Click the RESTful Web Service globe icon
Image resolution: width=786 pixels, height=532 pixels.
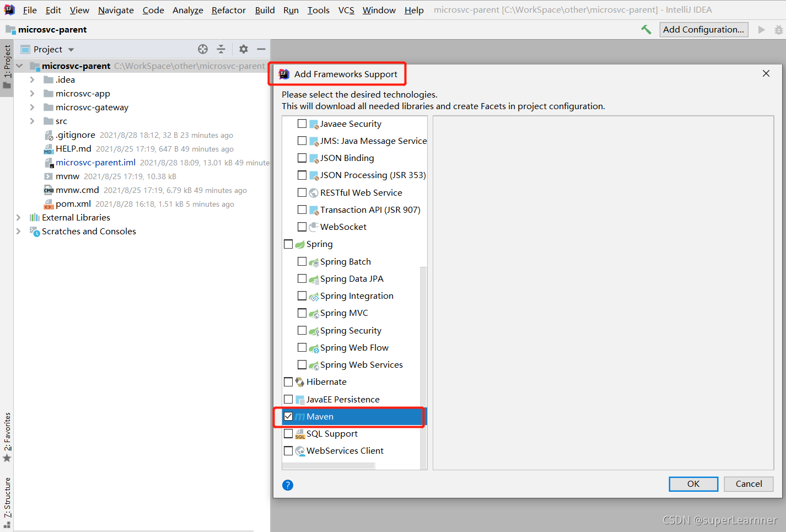pyautogui.click(x=314, y=193)
